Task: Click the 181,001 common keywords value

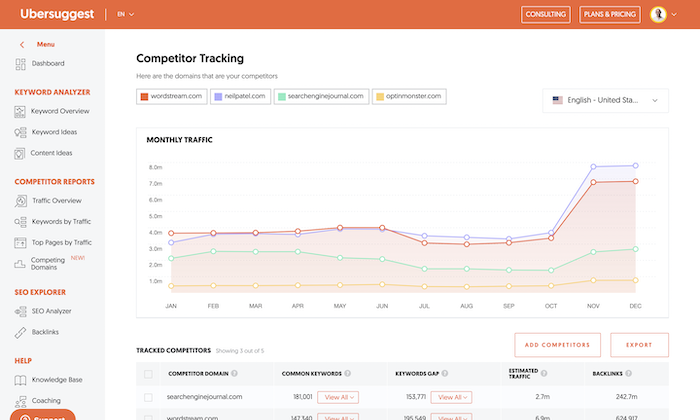Action: tap(302, 397)
